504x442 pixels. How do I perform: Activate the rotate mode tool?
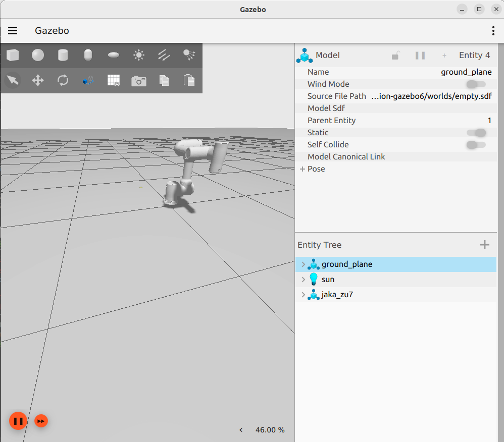coord(63,80)
